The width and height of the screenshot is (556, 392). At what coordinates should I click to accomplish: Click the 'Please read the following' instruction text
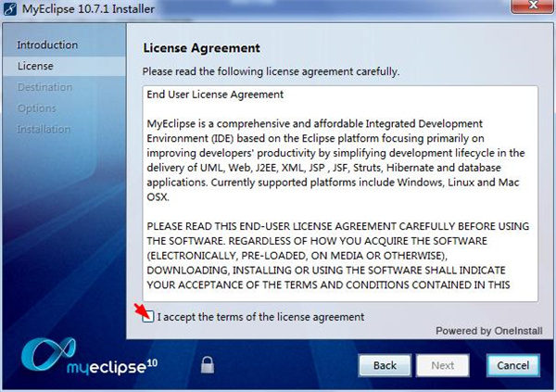click(x=270, y=71)
